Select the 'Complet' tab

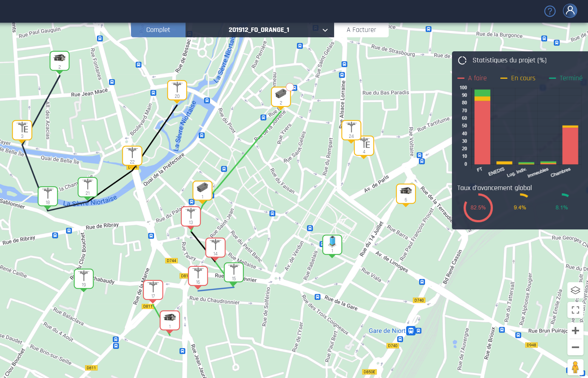point(158,30)
